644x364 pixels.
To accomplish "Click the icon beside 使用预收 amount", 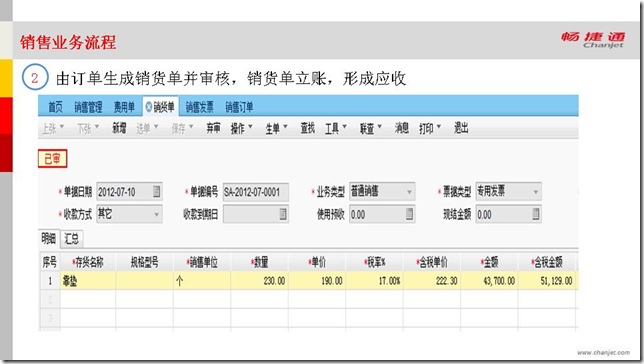I will (x=409, y=214).
